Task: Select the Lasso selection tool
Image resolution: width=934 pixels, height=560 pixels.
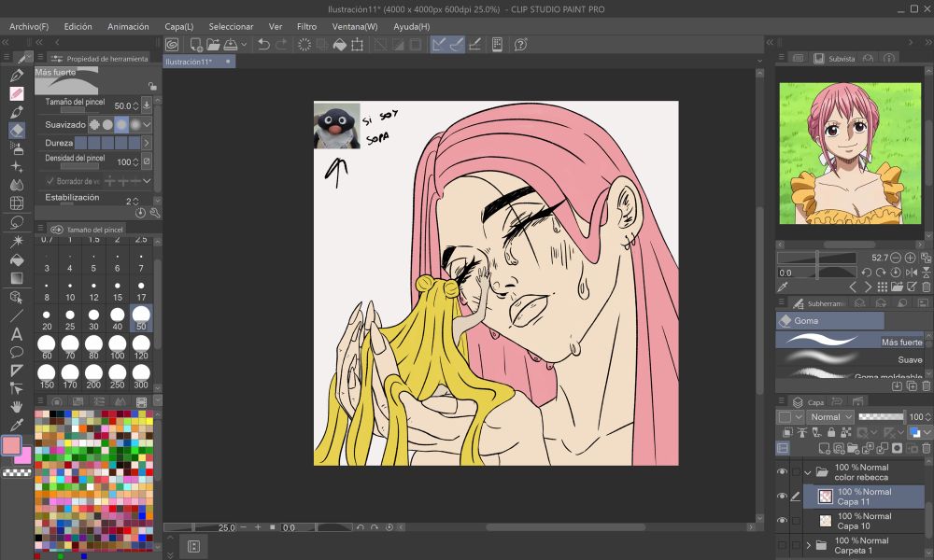Action: coord(17,222)
